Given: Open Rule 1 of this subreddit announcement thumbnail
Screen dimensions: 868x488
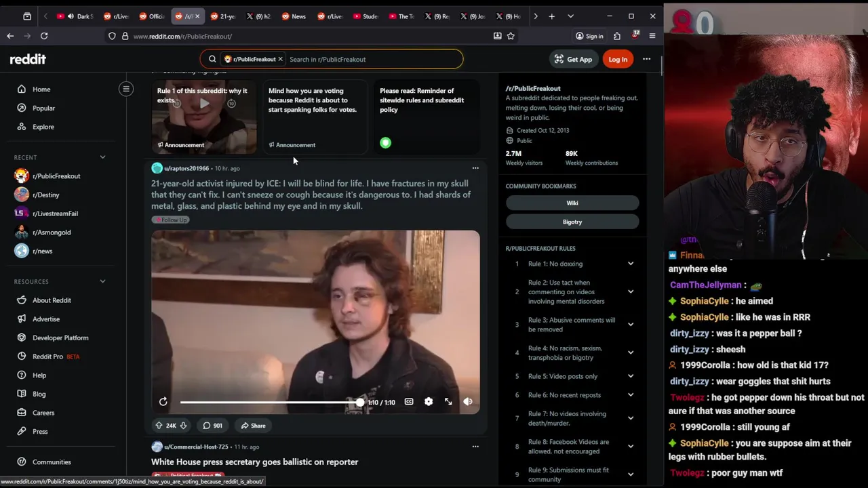Looking at the screenshot, I should tap(204, 116).
